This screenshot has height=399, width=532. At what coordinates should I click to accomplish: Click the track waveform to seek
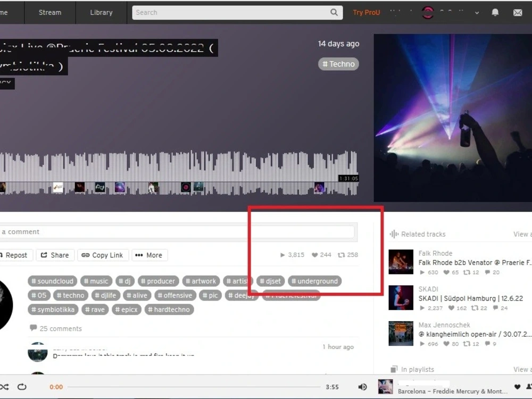[178, 173]
